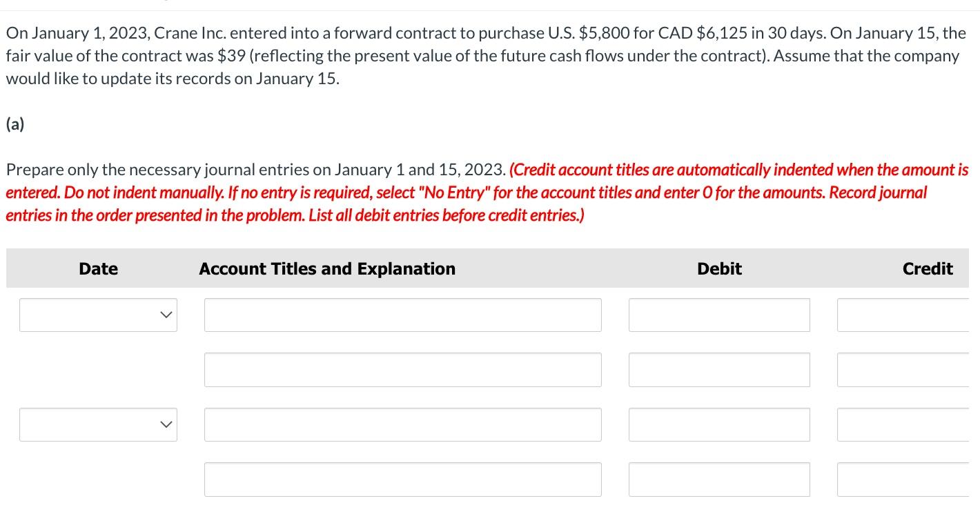Open the first journal entry Date dropdown
Viewport: 980px width, 523px height.
pos(98,315)
